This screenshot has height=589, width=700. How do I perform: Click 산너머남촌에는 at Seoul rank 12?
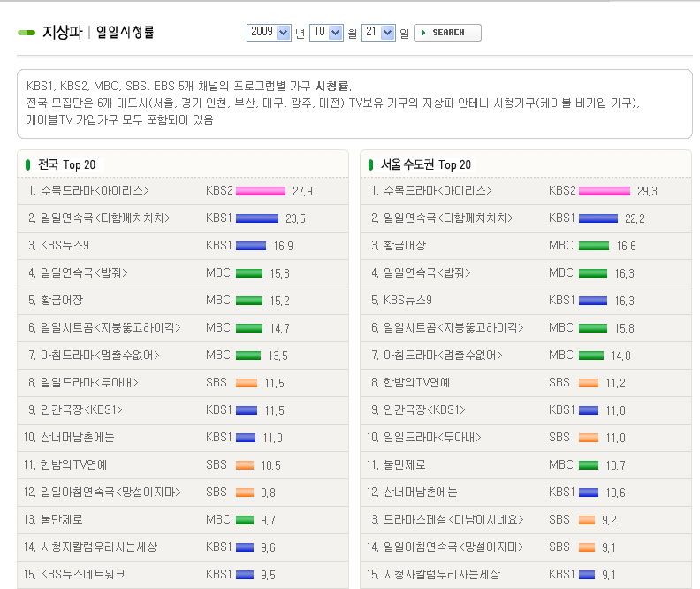pyautogui.click(x=420, y=492)
